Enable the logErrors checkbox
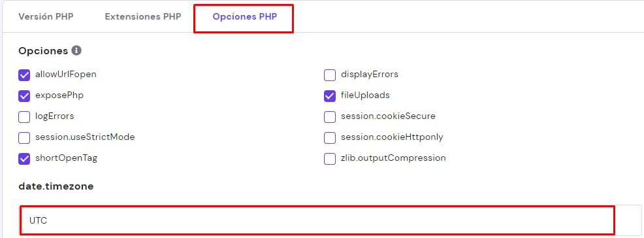 point(24,117)
